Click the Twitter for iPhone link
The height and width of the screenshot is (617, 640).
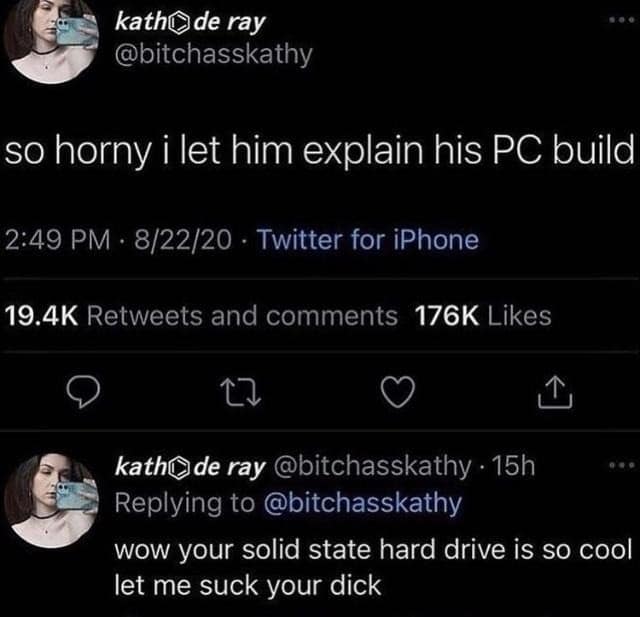(368, 240)
